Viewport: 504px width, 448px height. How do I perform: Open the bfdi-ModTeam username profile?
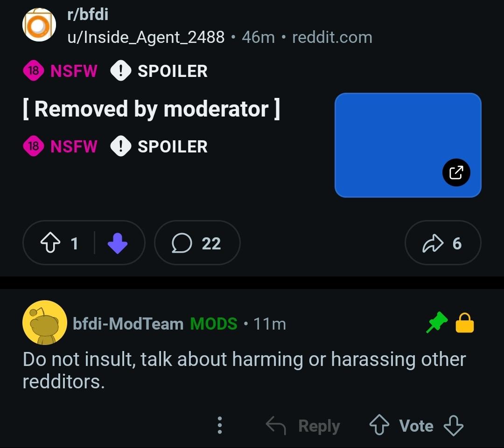click(128, 324)
